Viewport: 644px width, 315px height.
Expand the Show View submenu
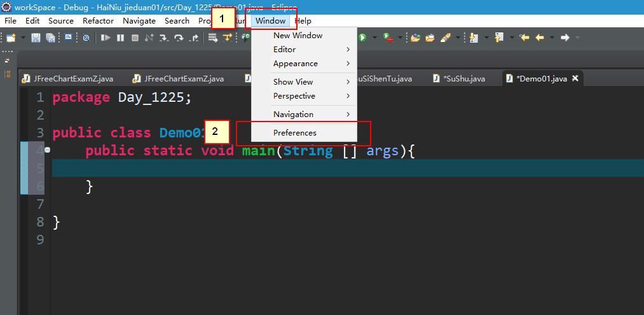305,82
